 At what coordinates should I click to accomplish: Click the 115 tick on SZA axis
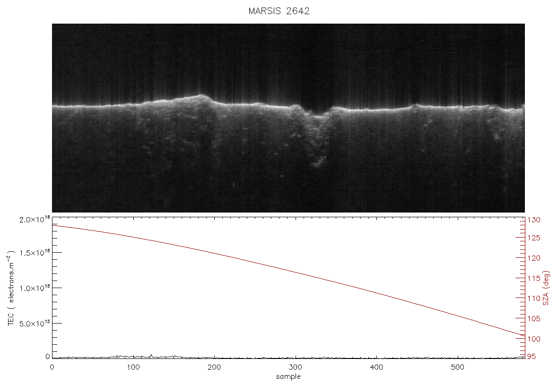(534, 278)
